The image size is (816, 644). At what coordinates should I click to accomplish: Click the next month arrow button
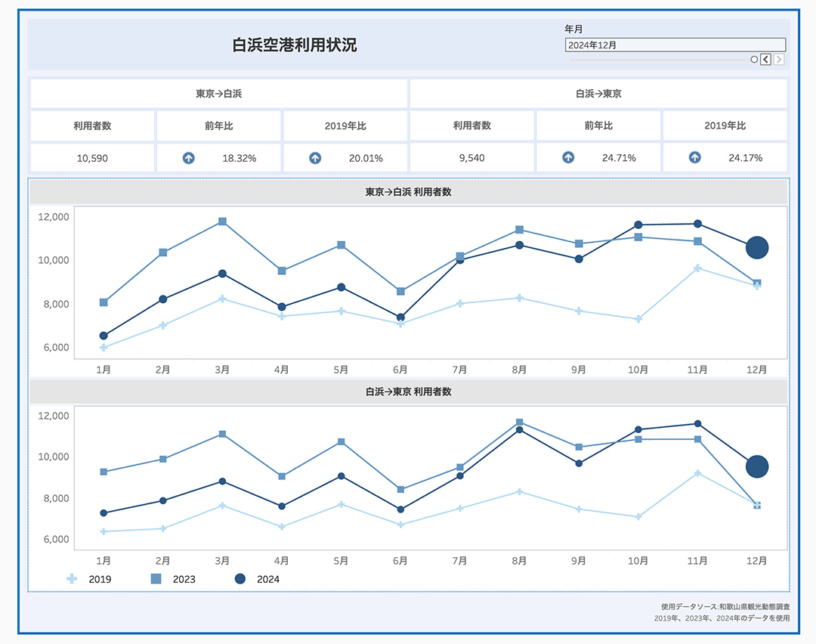779,60
